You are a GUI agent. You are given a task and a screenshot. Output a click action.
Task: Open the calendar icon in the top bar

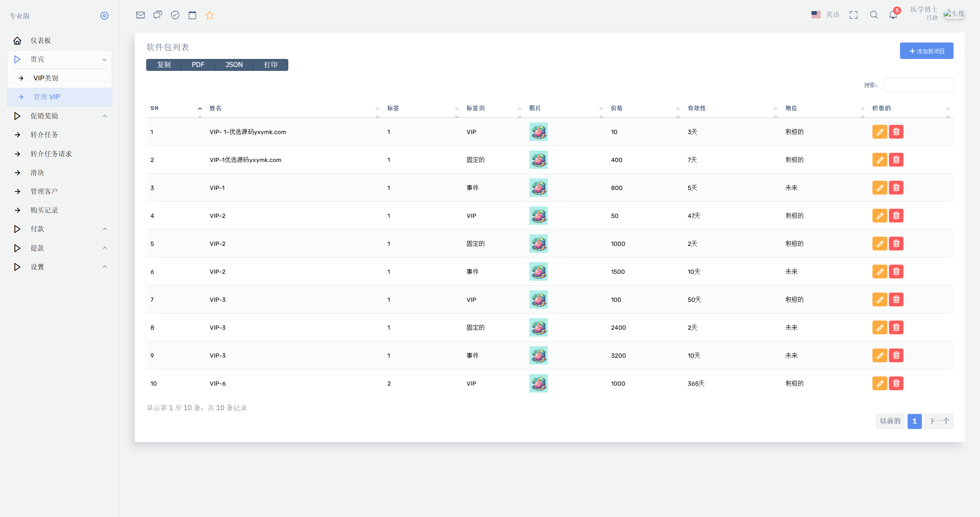point(192,15)
